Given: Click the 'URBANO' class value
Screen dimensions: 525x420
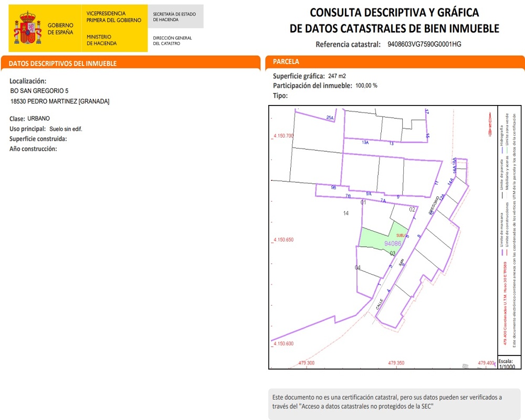Looking at the screenshot, I should (x=38, y=119).
